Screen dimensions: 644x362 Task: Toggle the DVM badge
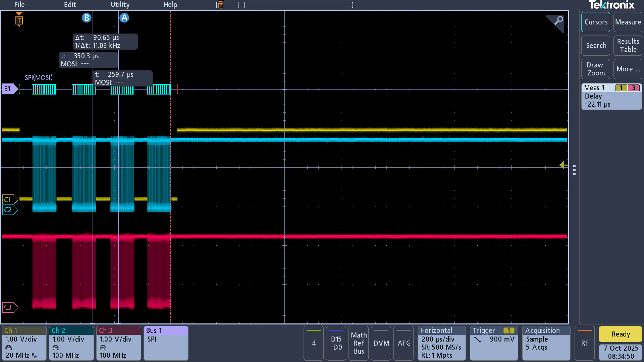pos(381,343)
